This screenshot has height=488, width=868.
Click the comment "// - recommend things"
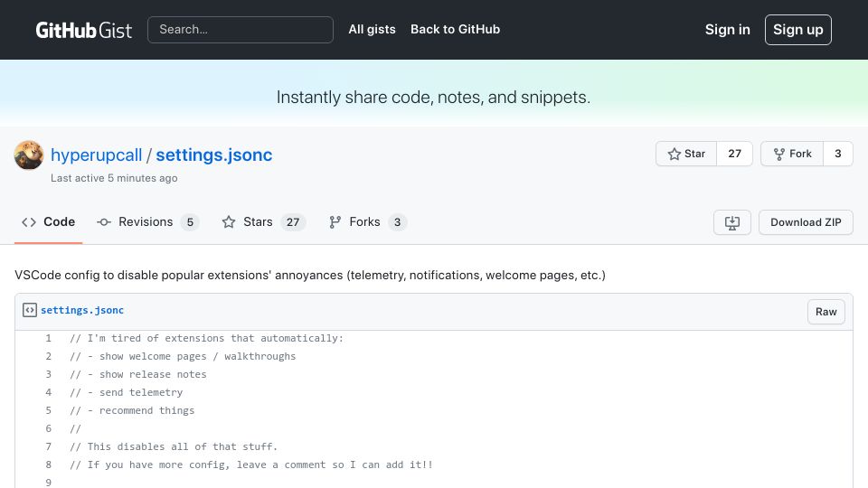tap(132, 410)
